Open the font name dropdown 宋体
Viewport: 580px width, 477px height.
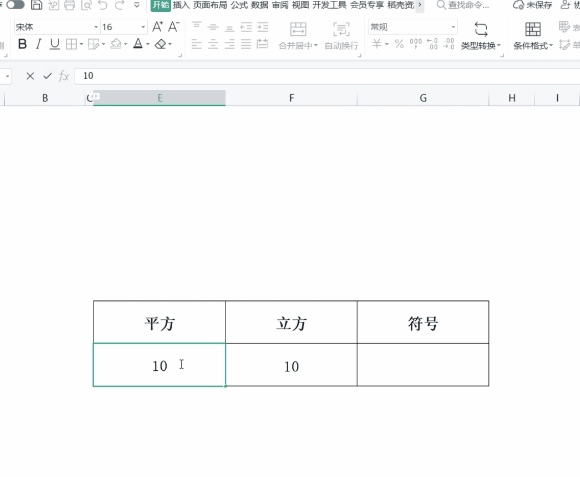coord(96,27)
